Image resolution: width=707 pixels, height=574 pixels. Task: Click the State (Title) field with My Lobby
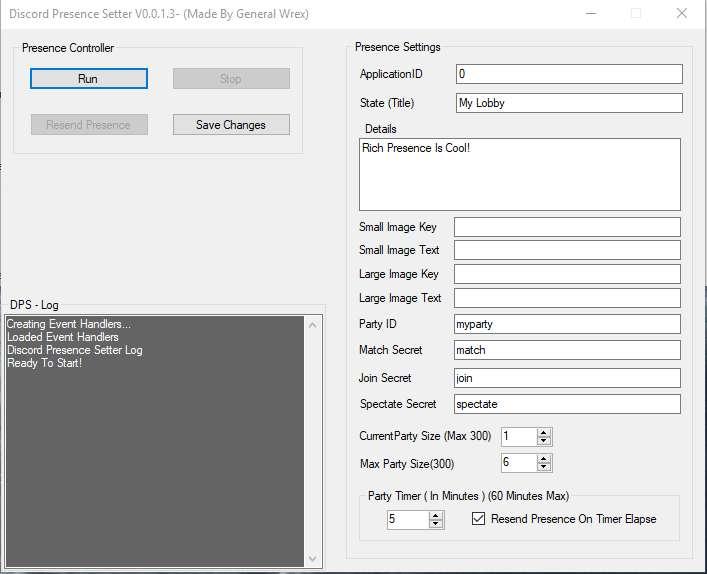pyautogui.click(x=569, y=103)
